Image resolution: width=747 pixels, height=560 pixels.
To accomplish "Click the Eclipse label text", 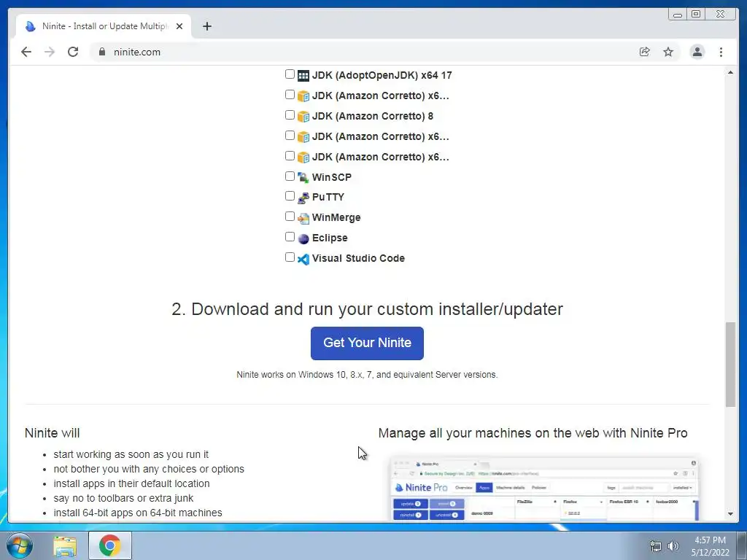I will tap(330, 238).
